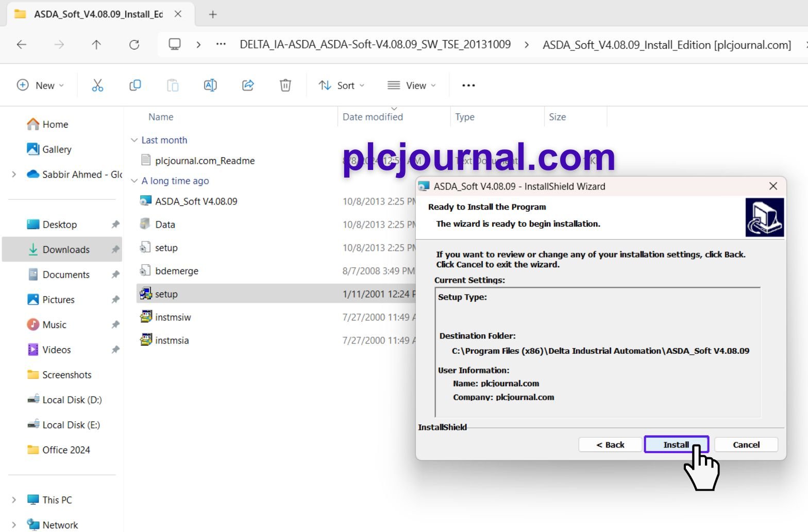This screenshot has height=532, width=808.
Task: Select the bdemerge file
Action: pos(177,271)
